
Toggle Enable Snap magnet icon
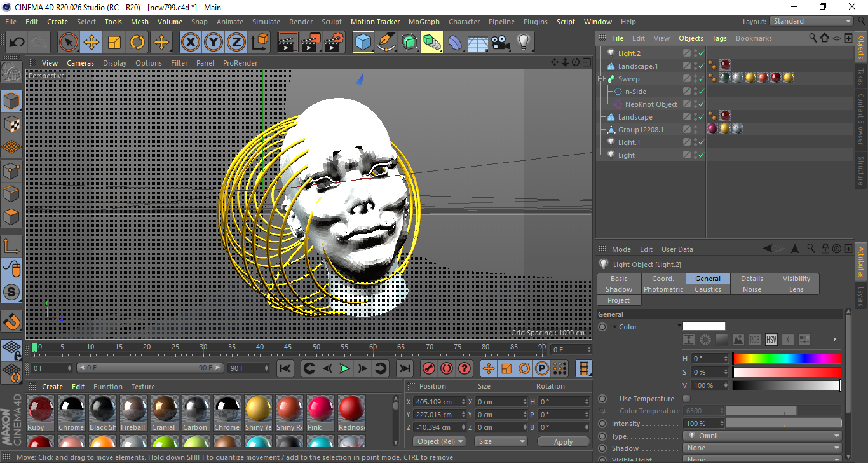[x=11, y=322]
